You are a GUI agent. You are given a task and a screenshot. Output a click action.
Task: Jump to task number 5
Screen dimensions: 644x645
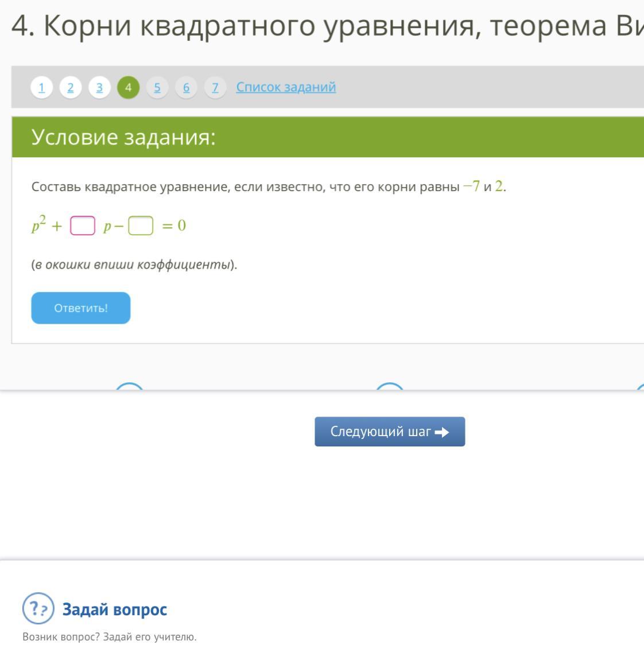pyautogui.click(x=157, y=88)
